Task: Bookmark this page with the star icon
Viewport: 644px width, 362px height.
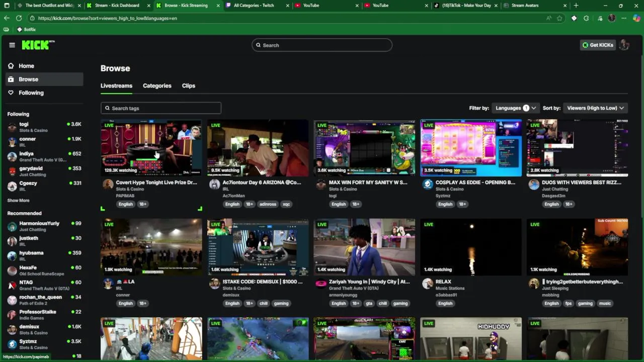Action: click(559, 18)
